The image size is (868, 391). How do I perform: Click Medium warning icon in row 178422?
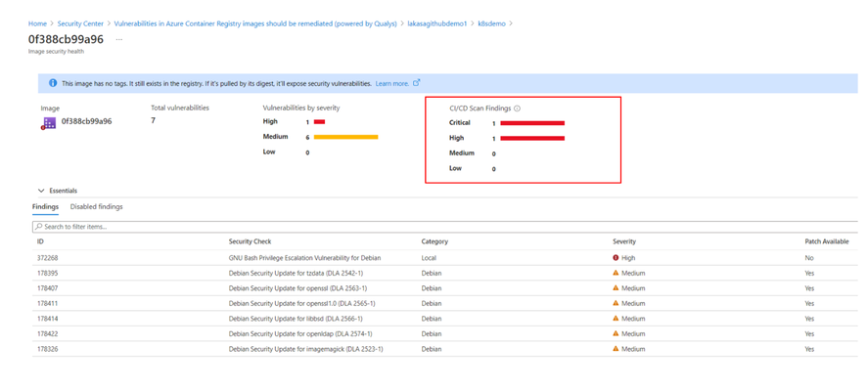[616, 333]
